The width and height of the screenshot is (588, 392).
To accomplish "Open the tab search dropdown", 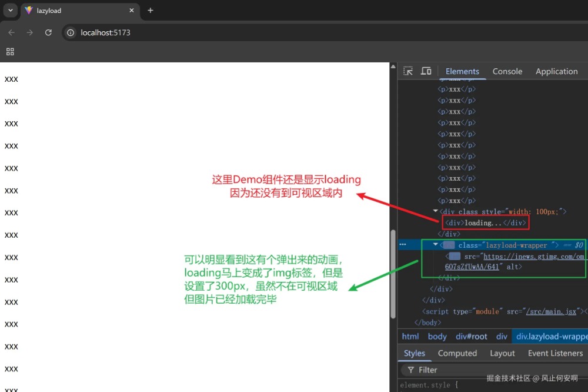I will 10,11.
